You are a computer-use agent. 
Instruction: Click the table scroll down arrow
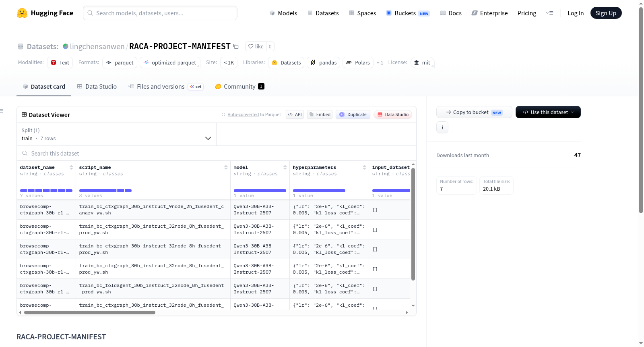413,306
